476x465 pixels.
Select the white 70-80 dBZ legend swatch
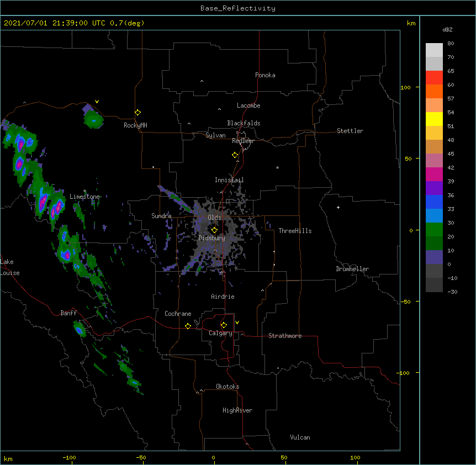(434, 50)
